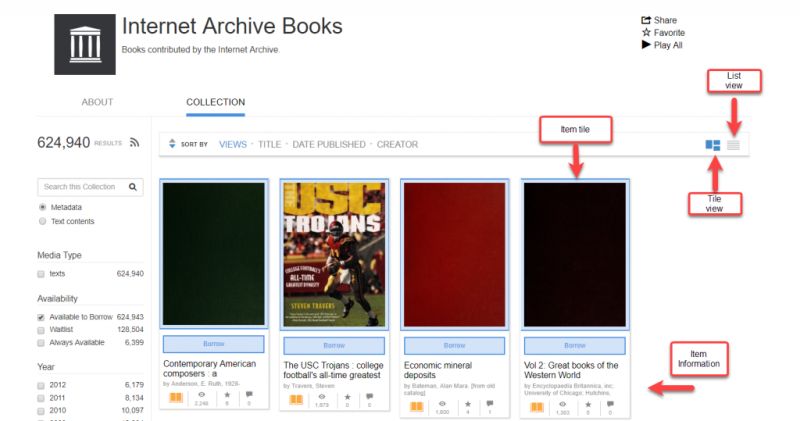The width and height of the screenshot is (800, 421).
Task: Sort results by CREATOR
Action: click(397, 144)
